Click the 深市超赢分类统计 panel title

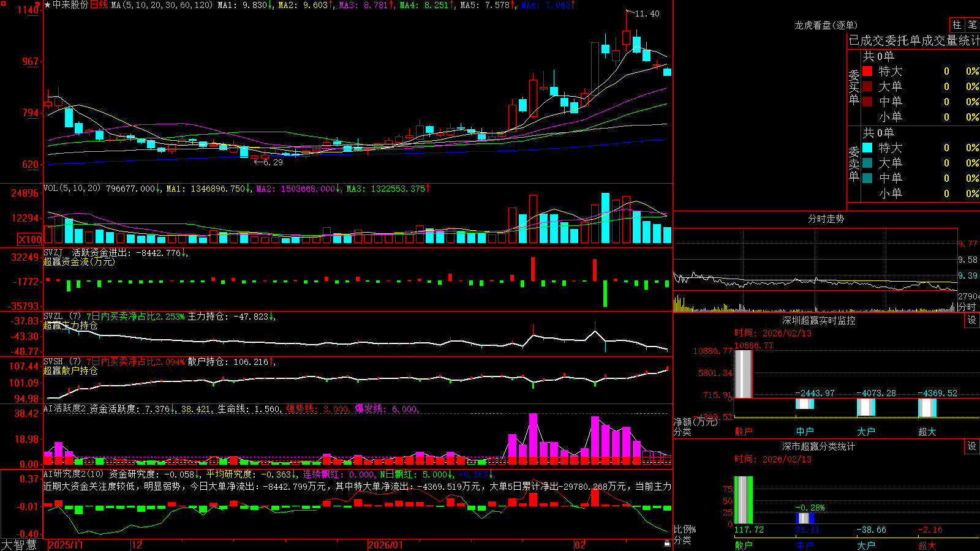(x=819, y=447)
